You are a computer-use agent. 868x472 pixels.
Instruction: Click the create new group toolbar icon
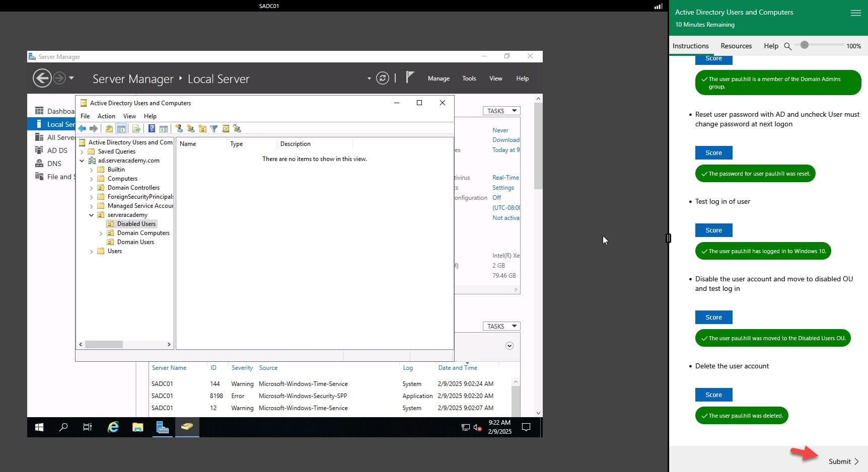191,129
